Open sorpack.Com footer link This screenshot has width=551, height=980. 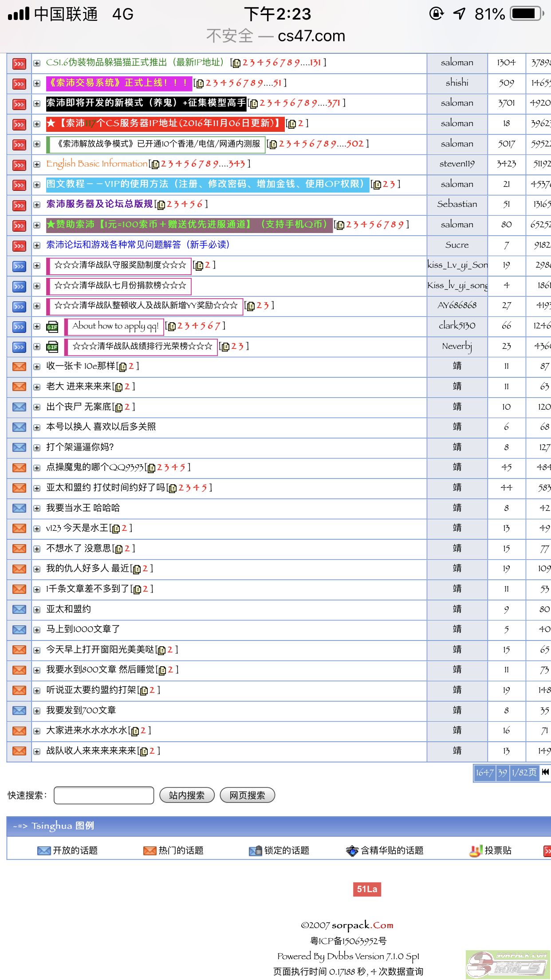(x=362, y=925)
